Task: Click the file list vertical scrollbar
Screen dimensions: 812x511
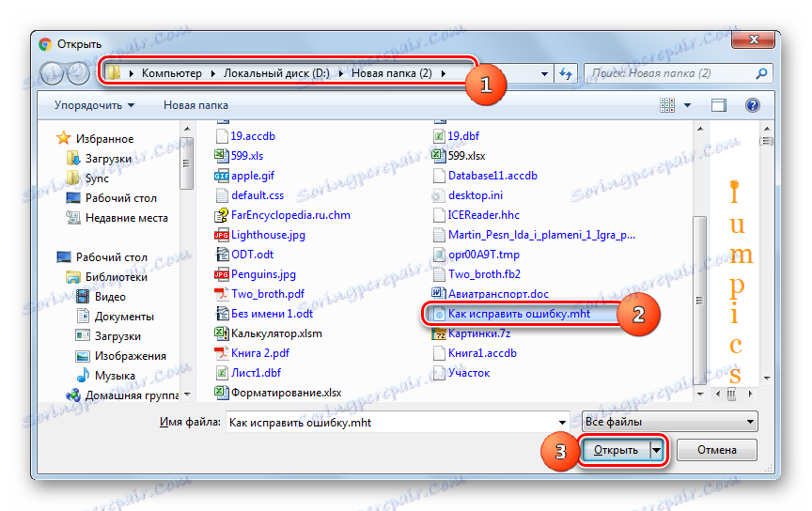Action: pos(699,301)
